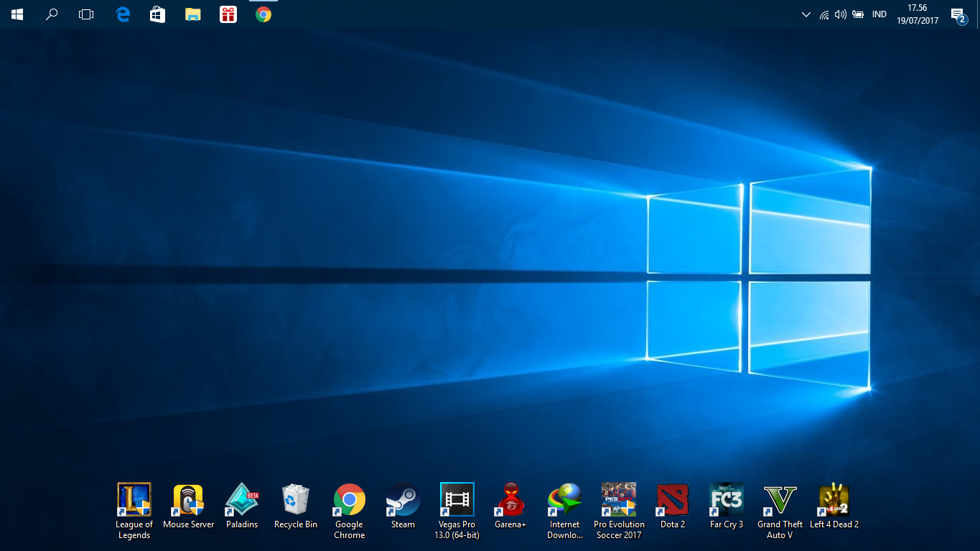Screen dimensions: 980x551
Task: Start Pro Evolution Soccer 2017
Action: coord(618,499)
